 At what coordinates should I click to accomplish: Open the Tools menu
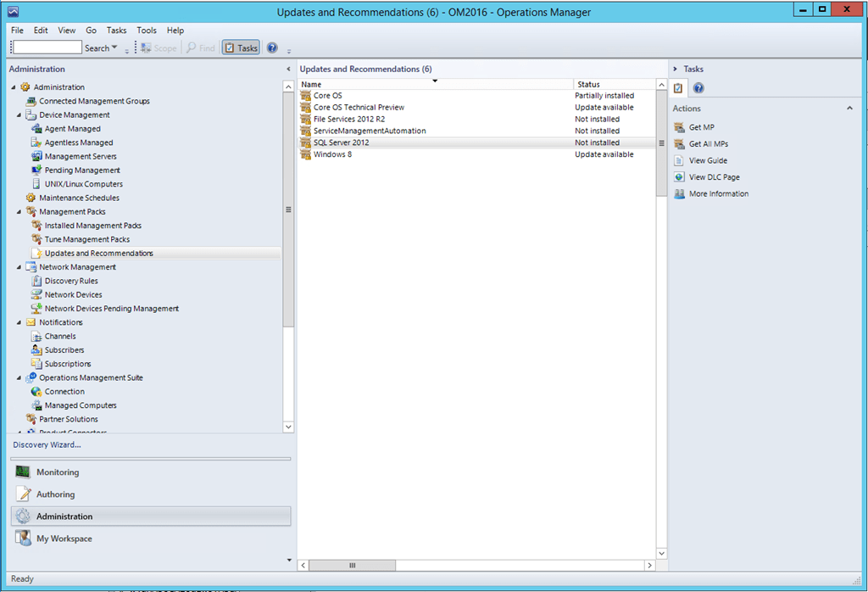(x=147, y=31)
